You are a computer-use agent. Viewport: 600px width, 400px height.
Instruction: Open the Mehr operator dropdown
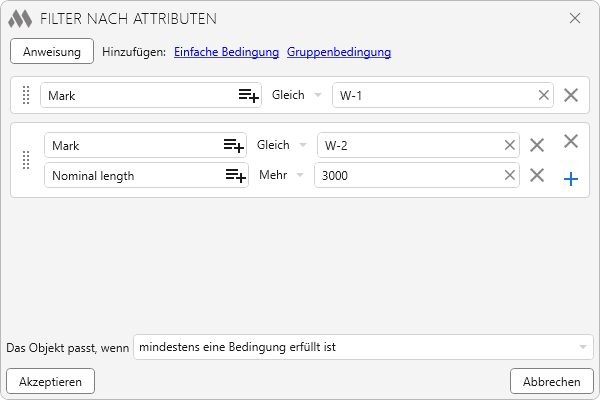pyautogui.click(x=281, y=176)
